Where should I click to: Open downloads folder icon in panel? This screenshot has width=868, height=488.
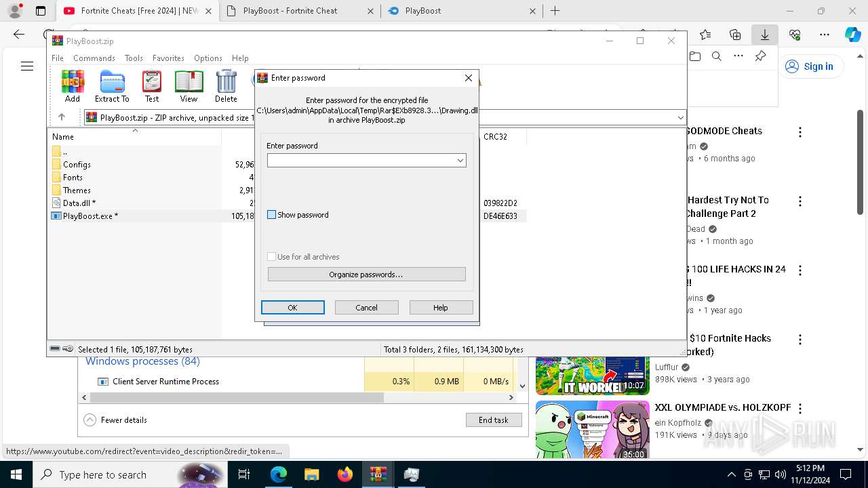(695, 56)
